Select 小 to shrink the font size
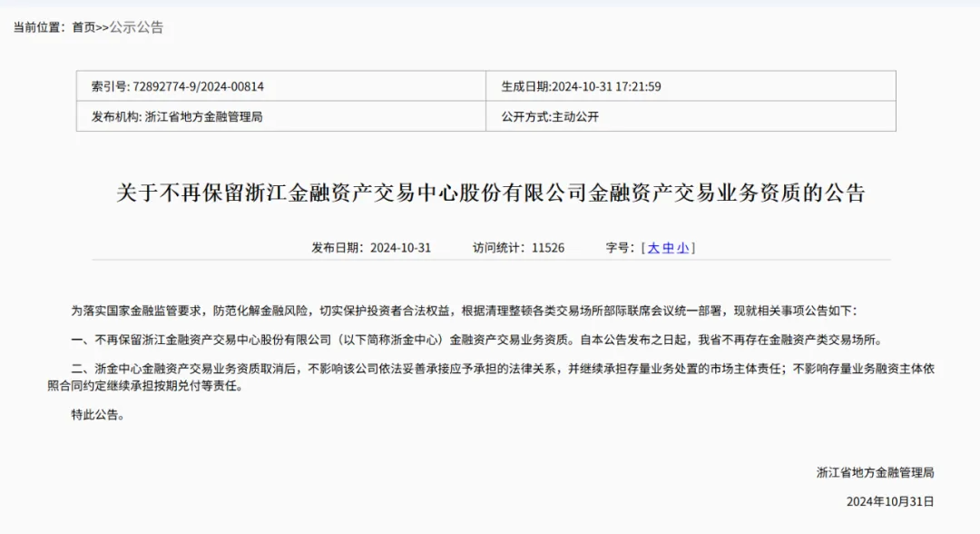The height and width of the screenshot is (534, 980). click(682, 246)
